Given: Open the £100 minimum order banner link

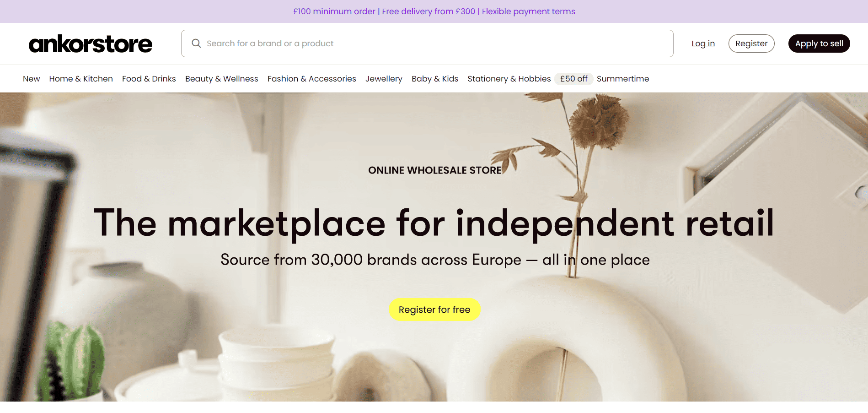Looking at the screenshot, I should click(x=333, y=11).
